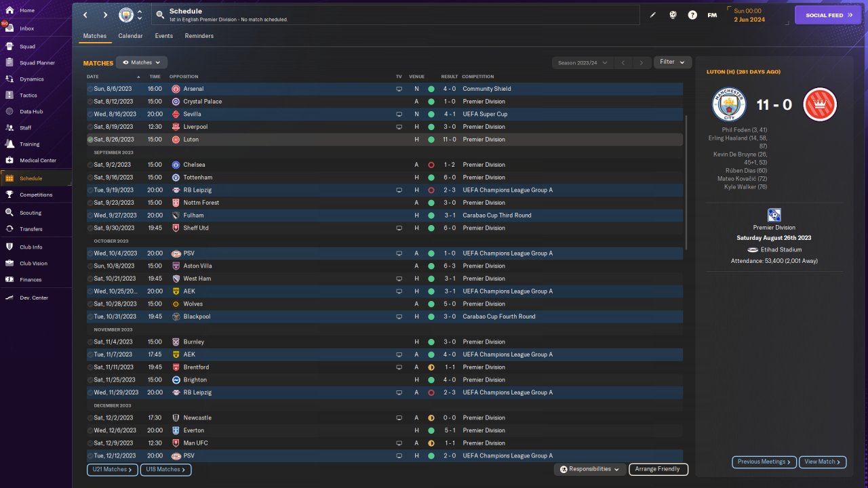Switch to the Reminders tab
868x488 pixels.
click(x=199, y=36)
